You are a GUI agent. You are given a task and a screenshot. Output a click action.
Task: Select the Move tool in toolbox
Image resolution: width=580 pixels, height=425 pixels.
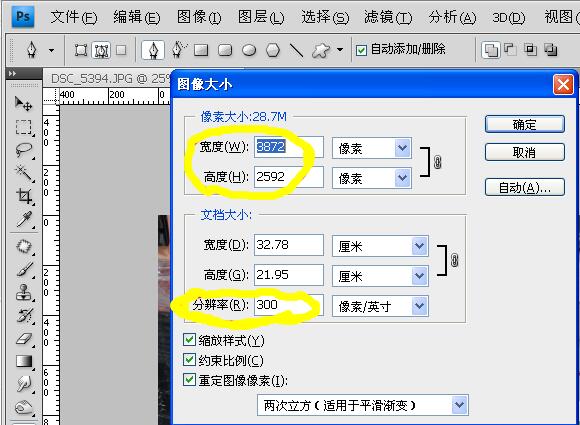(23, 104)
